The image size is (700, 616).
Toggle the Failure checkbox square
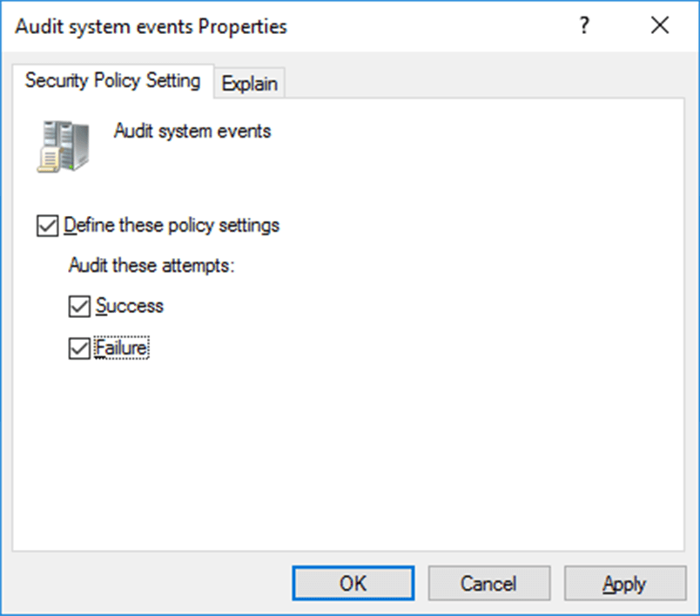79,349
